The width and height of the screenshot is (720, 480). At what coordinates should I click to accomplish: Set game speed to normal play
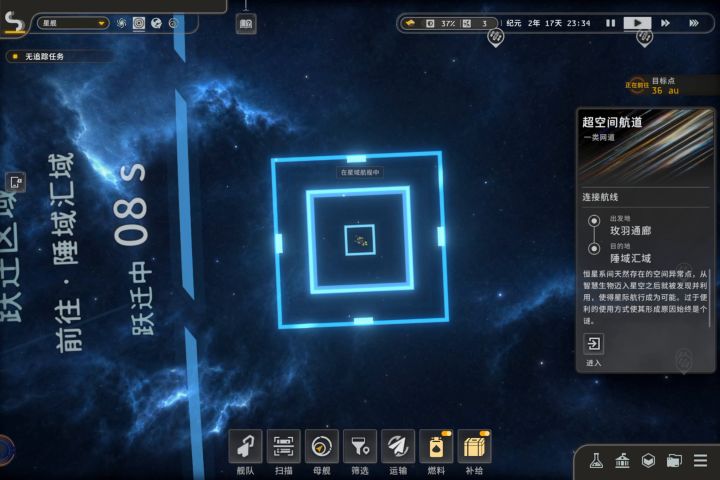coord(637,23)
